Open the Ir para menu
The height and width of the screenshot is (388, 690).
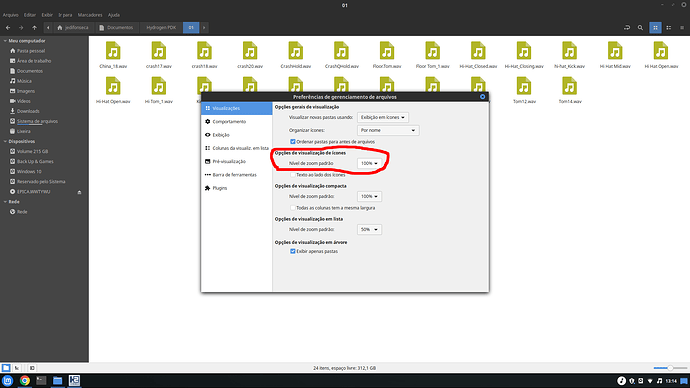pos(65,15)
